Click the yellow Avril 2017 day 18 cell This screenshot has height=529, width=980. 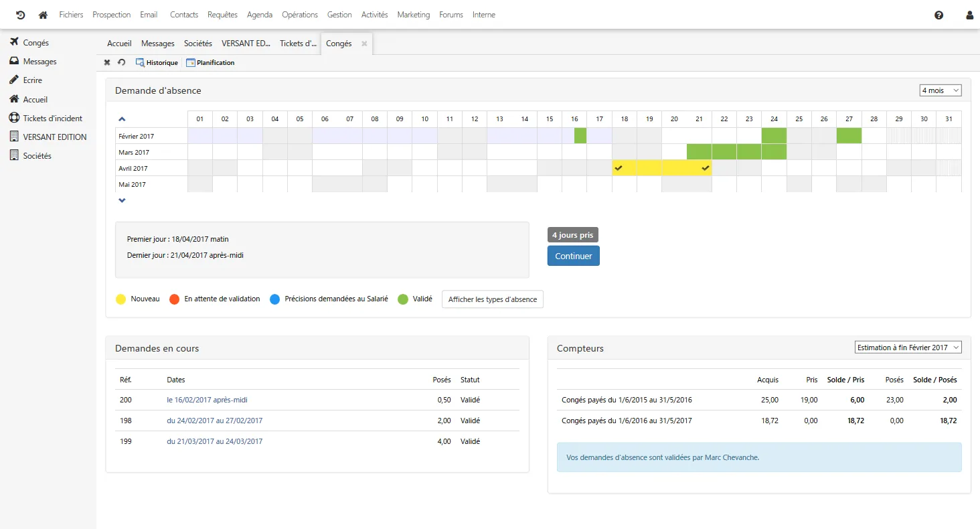point(625,168)
